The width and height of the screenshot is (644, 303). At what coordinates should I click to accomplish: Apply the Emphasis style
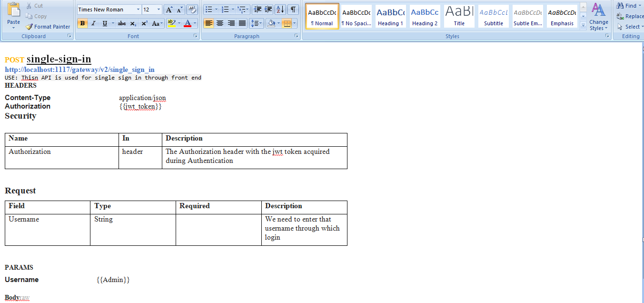(x=562, y=17)
